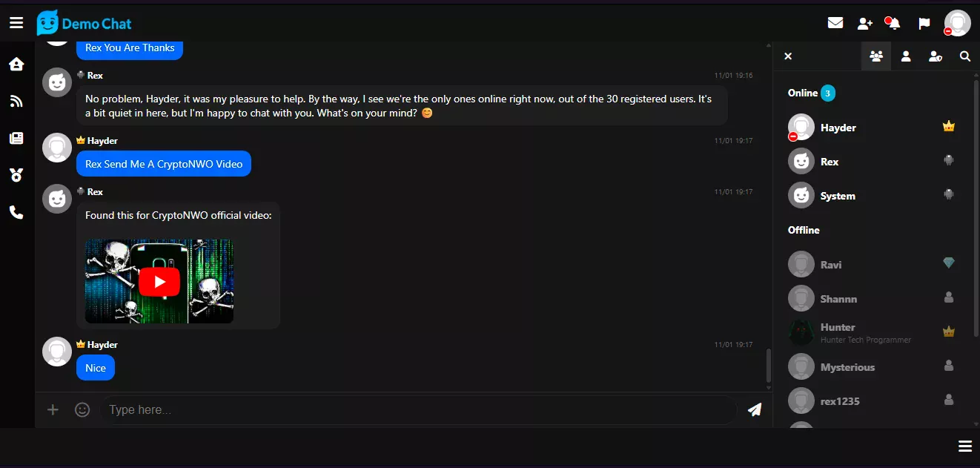The height and width of the screenshot is (468, 980).
Task: Close the right user panel
Action: (788, 56)
